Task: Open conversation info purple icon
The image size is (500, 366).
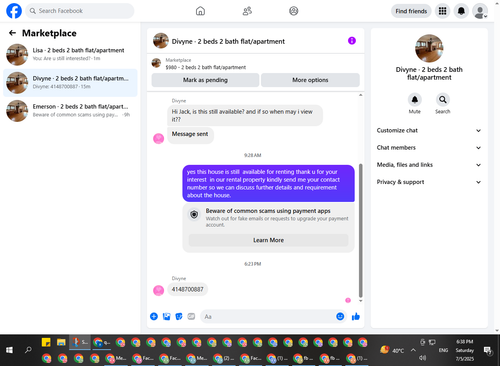Action: pyautogui.click(x=352, y=41)
